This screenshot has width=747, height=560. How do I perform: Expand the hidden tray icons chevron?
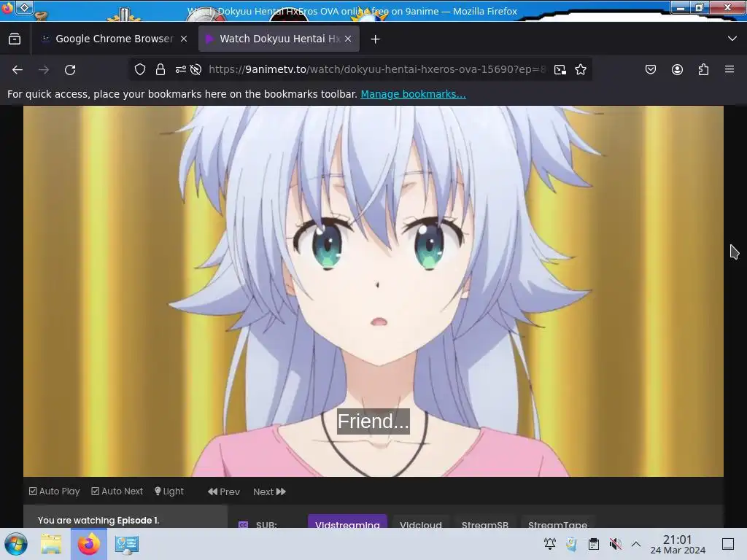point(636,544)
